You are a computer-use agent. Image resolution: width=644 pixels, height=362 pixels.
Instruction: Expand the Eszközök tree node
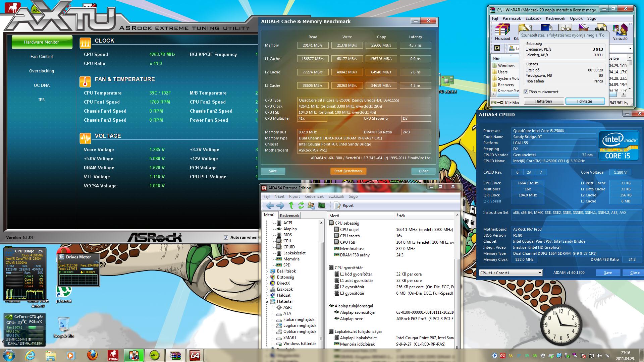[x=267, y=289]
